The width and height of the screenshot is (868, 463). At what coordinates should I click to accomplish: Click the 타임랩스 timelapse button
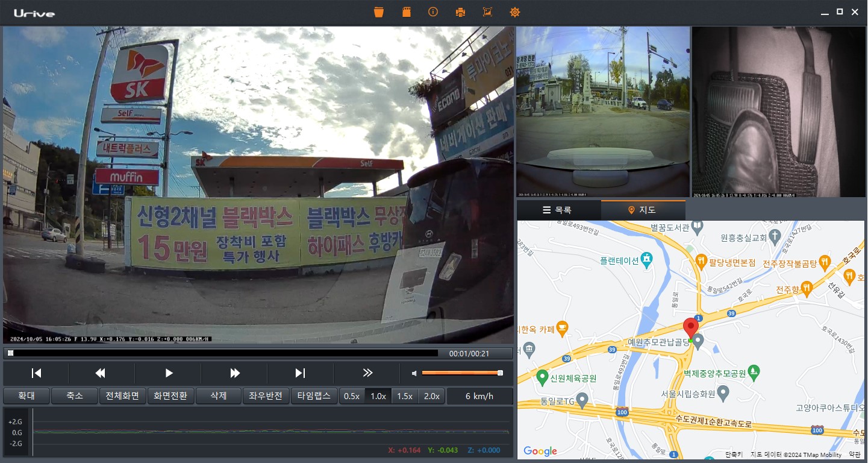[314, 396]
